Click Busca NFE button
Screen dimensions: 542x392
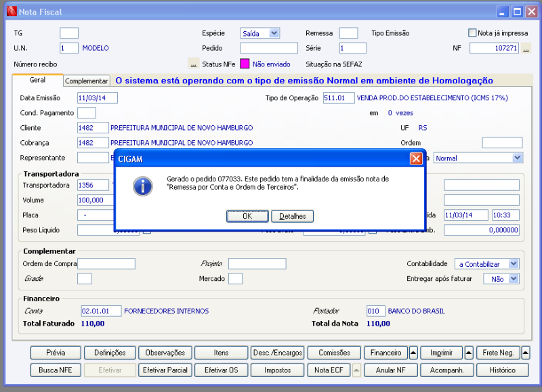click(56, 370)
